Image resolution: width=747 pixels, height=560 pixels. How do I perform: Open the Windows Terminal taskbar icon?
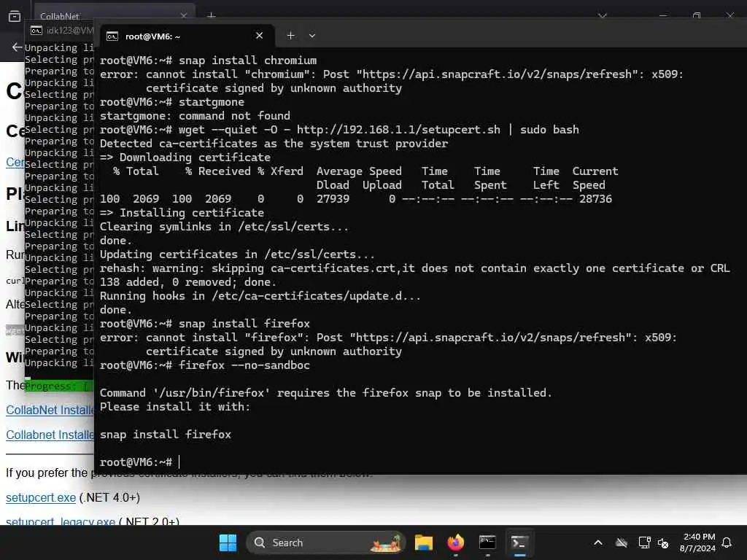coord(519,542)
